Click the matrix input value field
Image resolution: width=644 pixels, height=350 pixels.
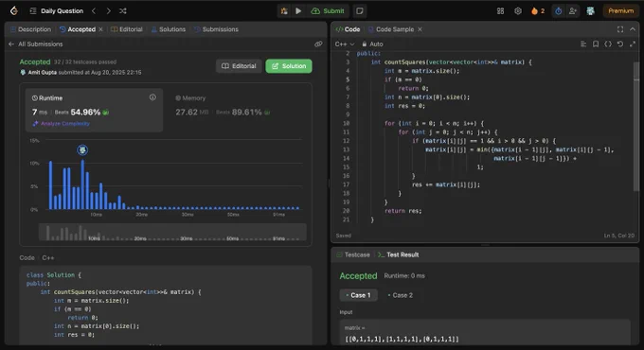click(x=485, y=334)
